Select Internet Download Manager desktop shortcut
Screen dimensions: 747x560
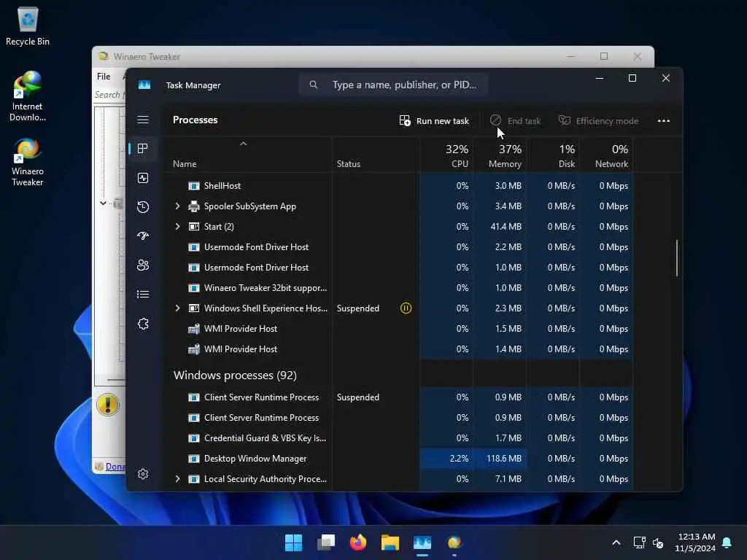[28, 96]
